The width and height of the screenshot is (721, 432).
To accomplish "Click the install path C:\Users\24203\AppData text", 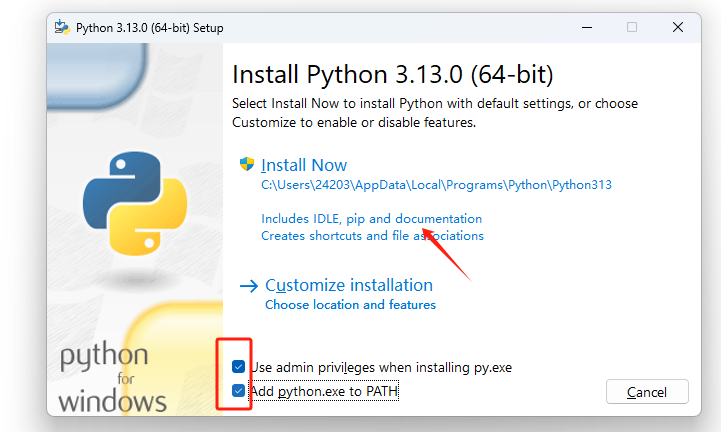I will tap(436, 185).
